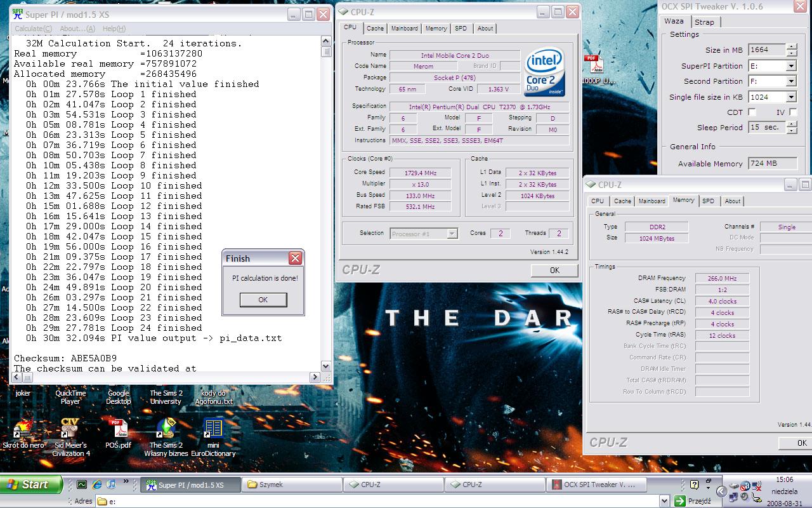
Task: Open the Windows Start menu
Action: (x=31, y=485)
